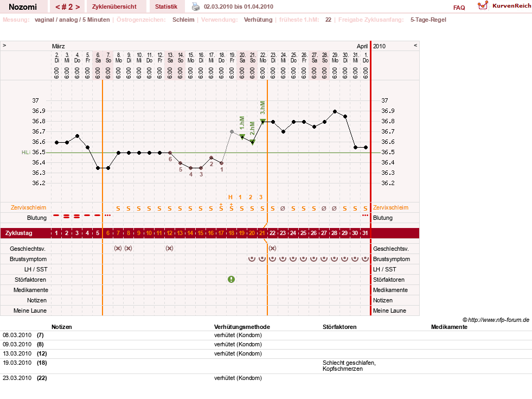Click the Brustsymptom icon on cycle day 28
The height and width of the screenshot is (399, 532).
click(334, 259)
